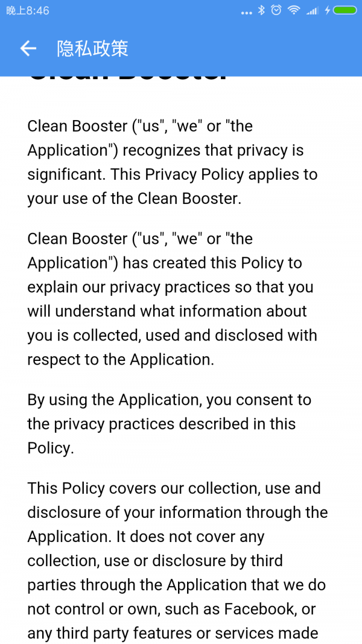Tap the line 'any third party features or services'
The width and height of the screenshot is (362, 644).
coord(173,633)
